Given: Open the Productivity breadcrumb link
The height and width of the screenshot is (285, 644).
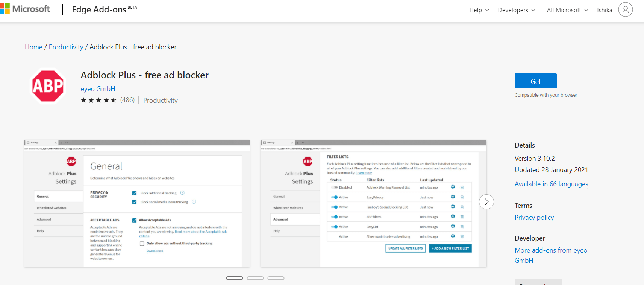Looking at the screenshot, I should point(66,47).
